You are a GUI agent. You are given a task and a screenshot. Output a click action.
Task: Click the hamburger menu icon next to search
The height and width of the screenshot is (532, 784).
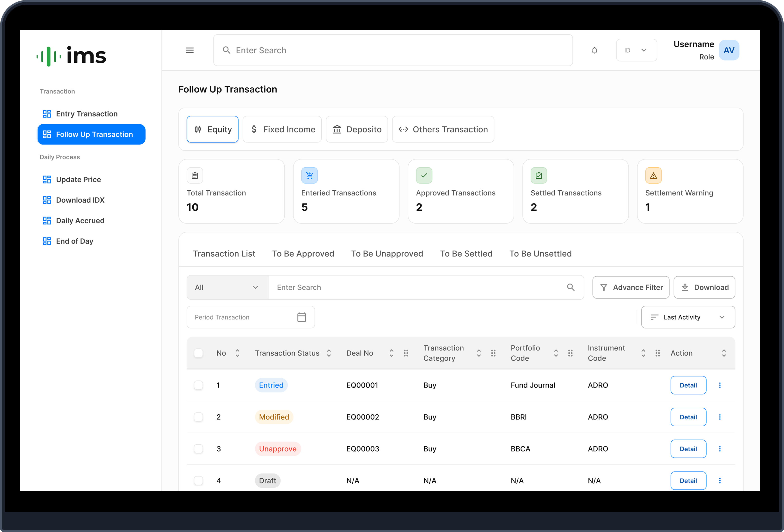(190, 50)
